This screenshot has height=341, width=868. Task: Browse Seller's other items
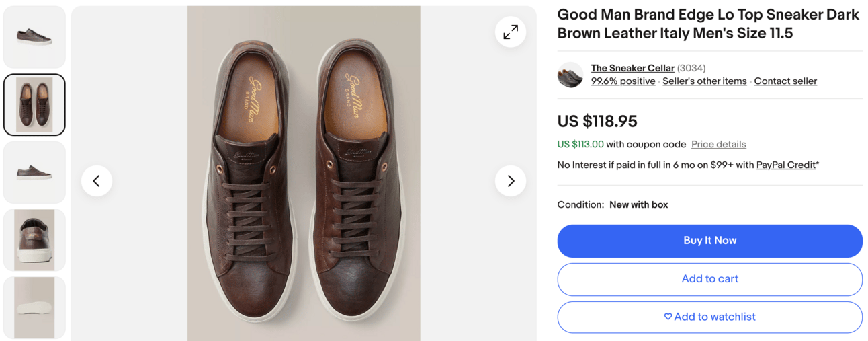[x=704, y=81]
